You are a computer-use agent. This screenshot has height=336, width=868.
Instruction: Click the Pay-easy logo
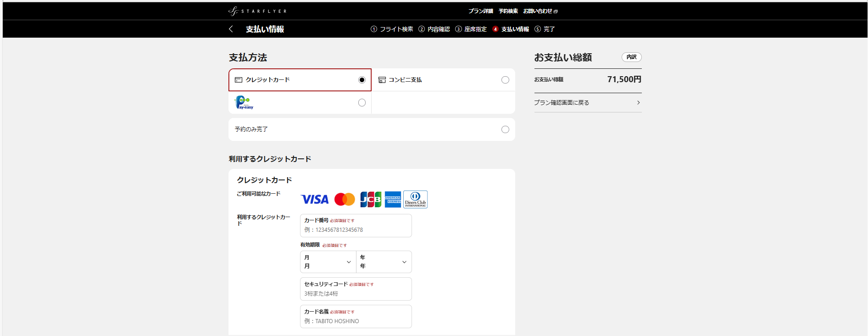click(244, 103)
